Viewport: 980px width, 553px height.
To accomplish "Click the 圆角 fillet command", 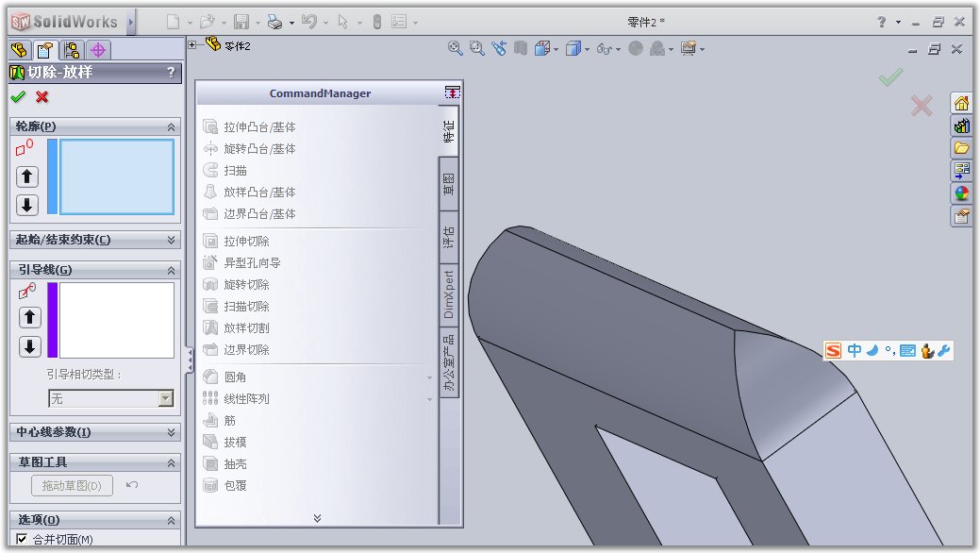I will click(x=225, y=377).
